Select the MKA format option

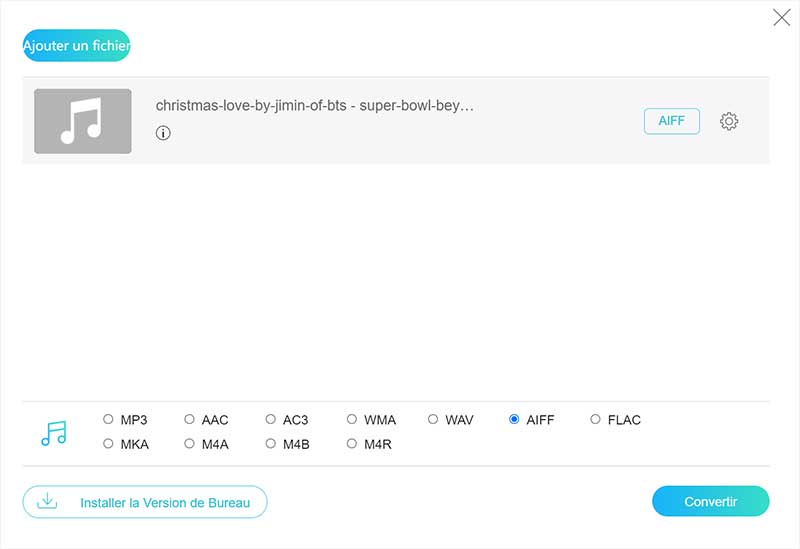point(108,444)
